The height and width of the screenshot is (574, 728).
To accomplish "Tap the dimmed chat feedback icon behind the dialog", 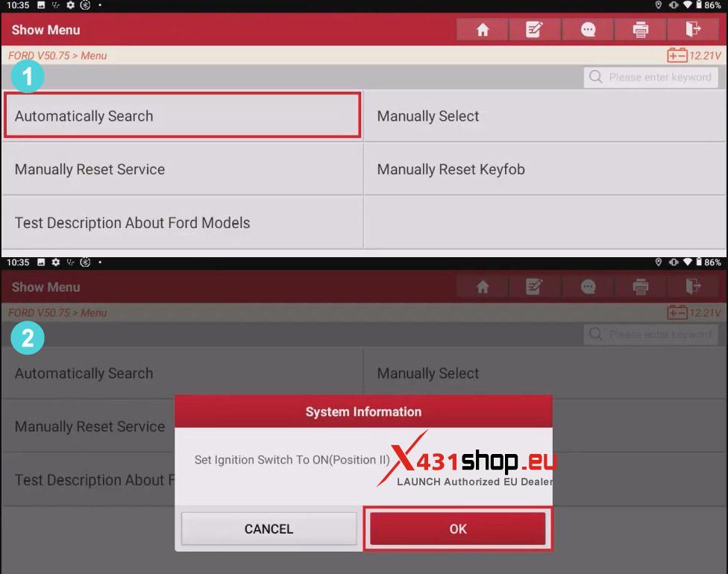I will click(588, 287).
